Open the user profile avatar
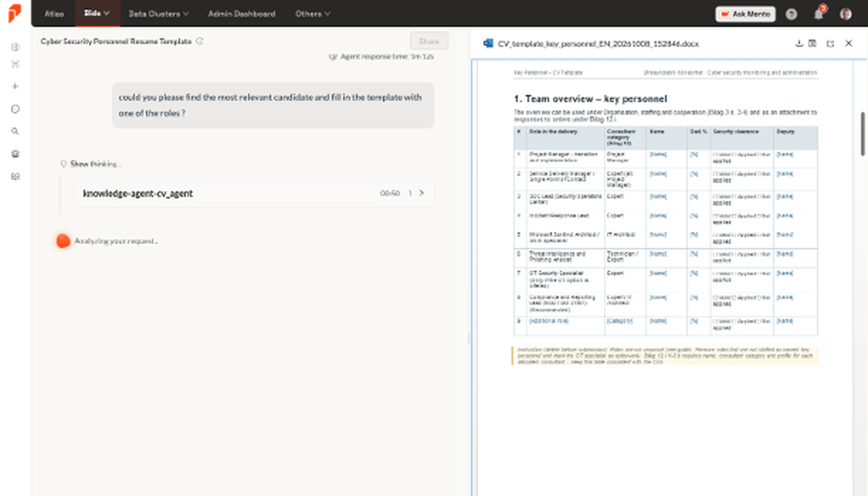868x496 pixels. tap(845, 14)
